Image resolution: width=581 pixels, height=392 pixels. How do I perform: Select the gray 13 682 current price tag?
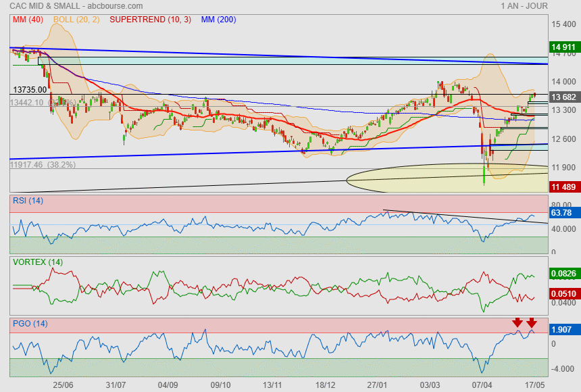coord(563,97)
